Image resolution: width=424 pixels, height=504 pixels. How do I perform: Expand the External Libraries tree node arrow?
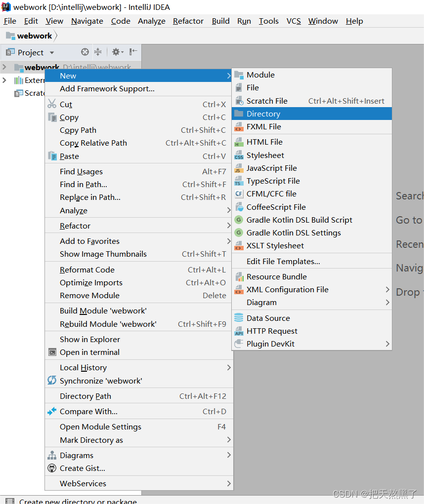4,80
